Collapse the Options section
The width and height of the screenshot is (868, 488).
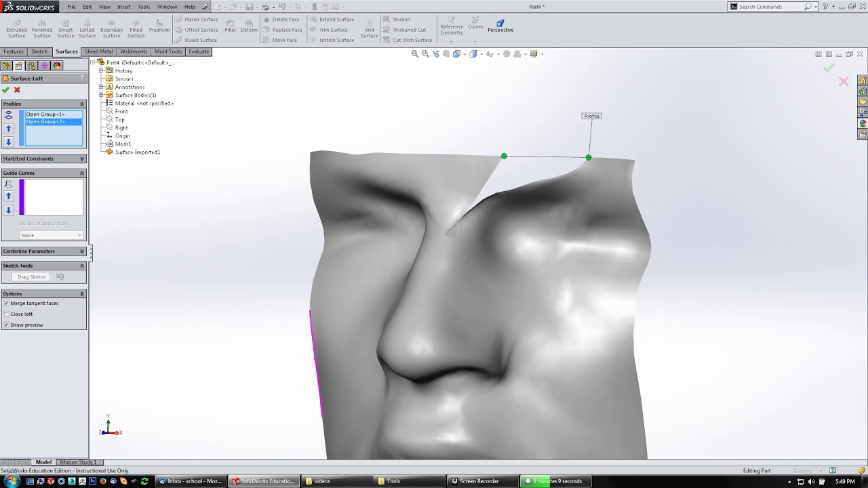(x=82, y=293)
